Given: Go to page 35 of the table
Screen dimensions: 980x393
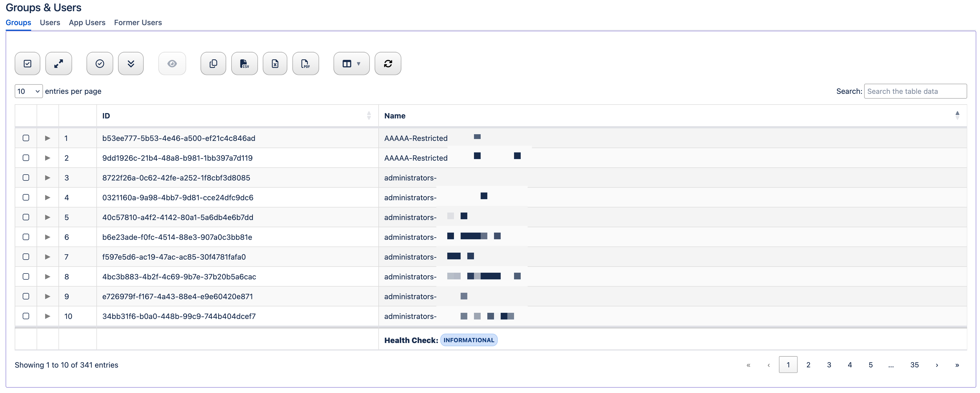Looking at the screenshot, I should (915, 364).
